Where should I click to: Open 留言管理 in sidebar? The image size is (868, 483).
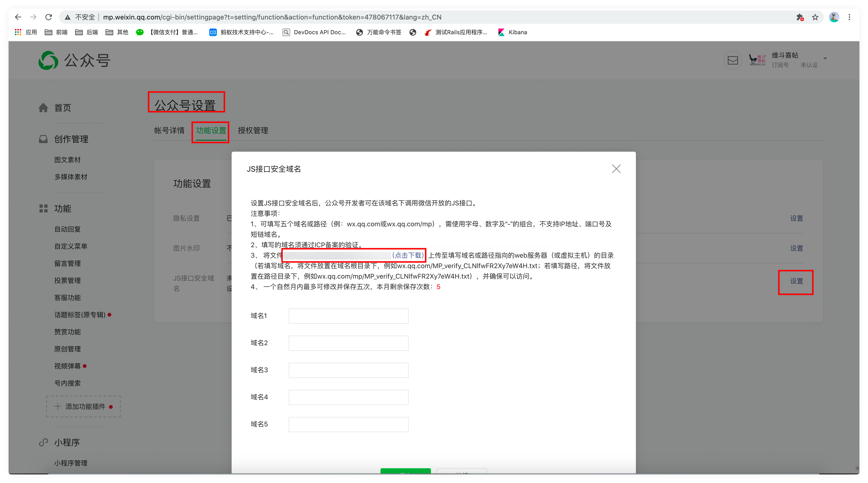pyautogui.click(x=67, y=263)
